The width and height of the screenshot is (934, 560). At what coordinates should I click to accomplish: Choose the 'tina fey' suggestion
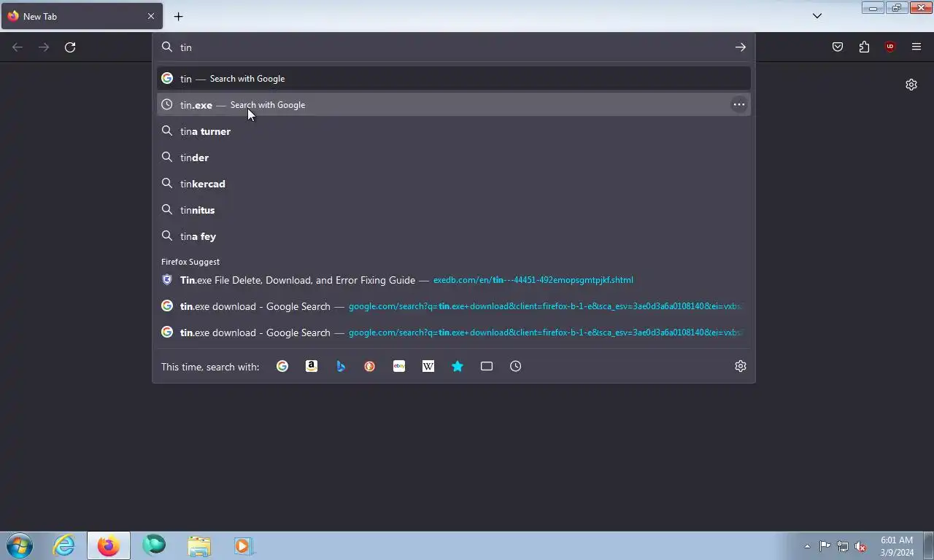click(x=454, y=236)
